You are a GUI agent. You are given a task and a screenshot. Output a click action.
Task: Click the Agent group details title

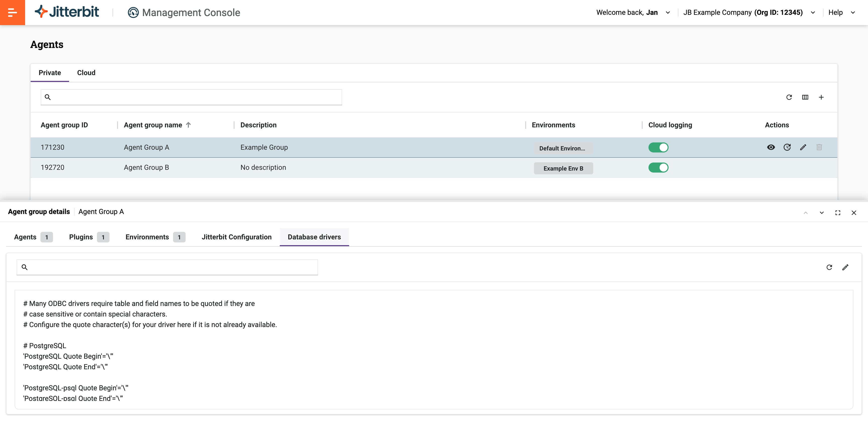[x=39, y=212]
